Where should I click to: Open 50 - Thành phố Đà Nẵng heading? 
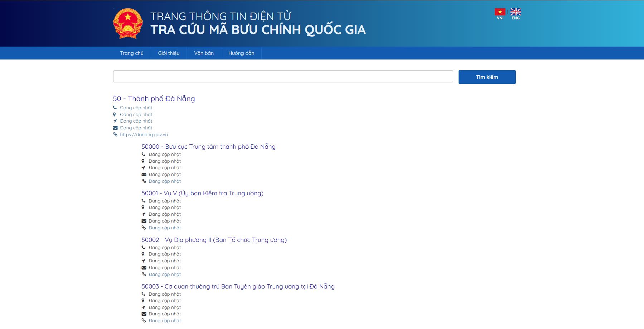(154, 99)
